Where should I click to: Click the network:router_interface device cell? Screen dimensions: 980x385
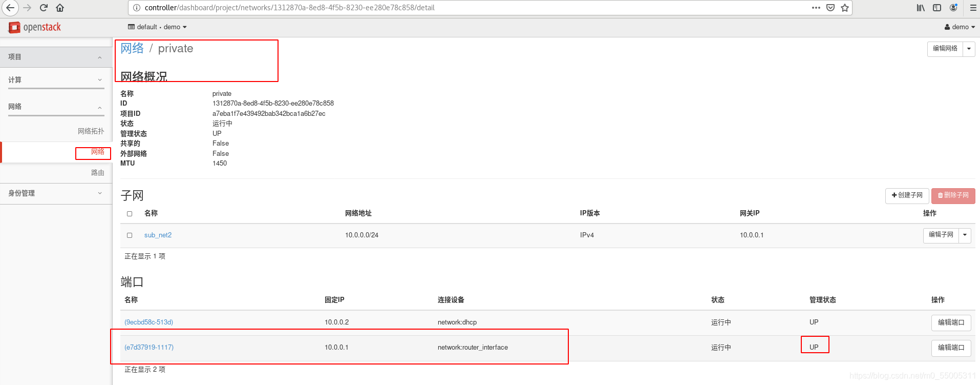473,348
